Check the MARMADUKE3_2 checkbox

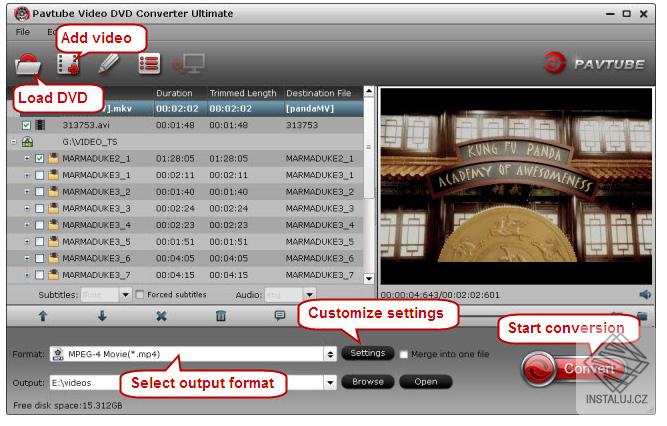[x=40, y=192]
